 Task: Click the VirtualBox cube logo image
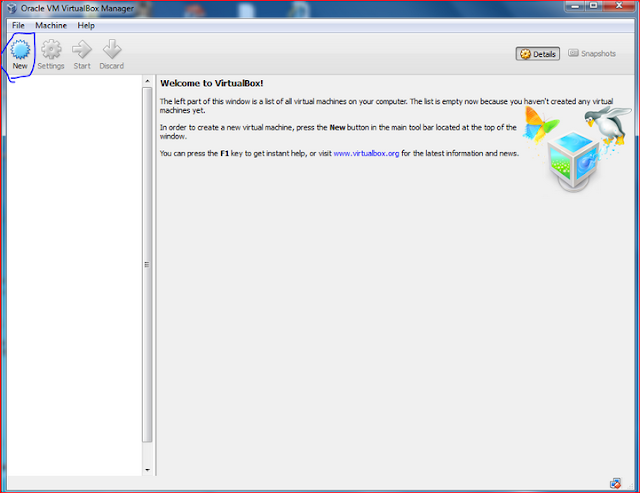[x=575, y=161]
